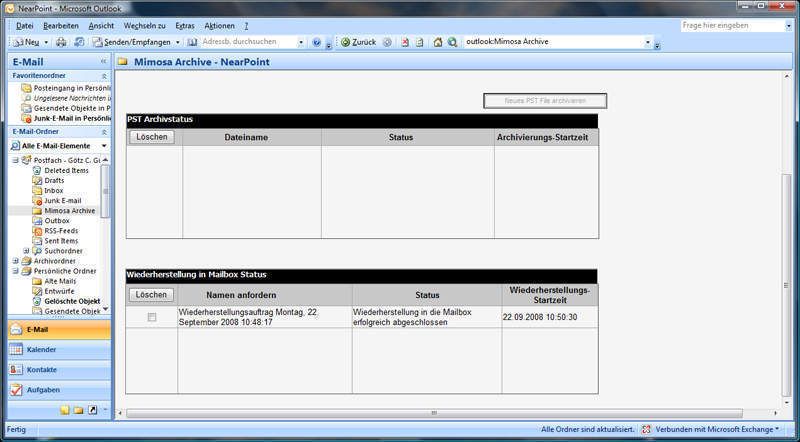Open the Ansicht menu
The image size is (800, 442).
(x=101, y=26)
